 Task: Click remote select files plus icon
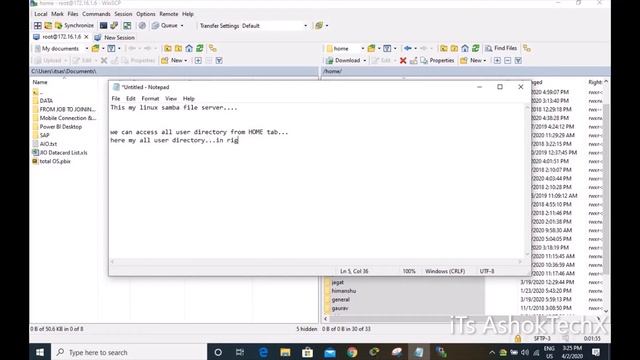click(x=497, y=60)
